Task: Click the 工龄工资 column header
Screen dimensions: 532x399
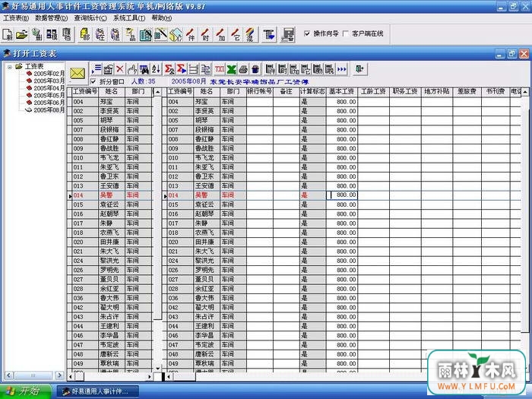Action: click(x=373, y=92)
